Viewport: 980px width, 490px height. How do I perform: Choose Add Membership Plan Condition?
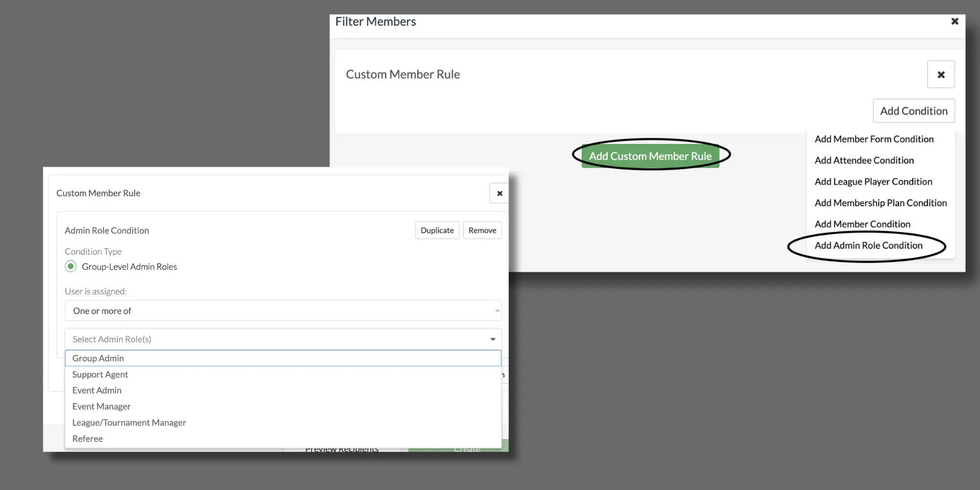(881, 203)
